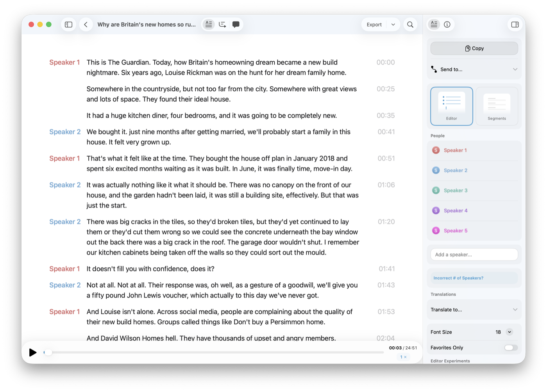This screenshot has height=392, width=547.
Task: Click the transcript title in toolbar
Action: [x=147, y=25]
